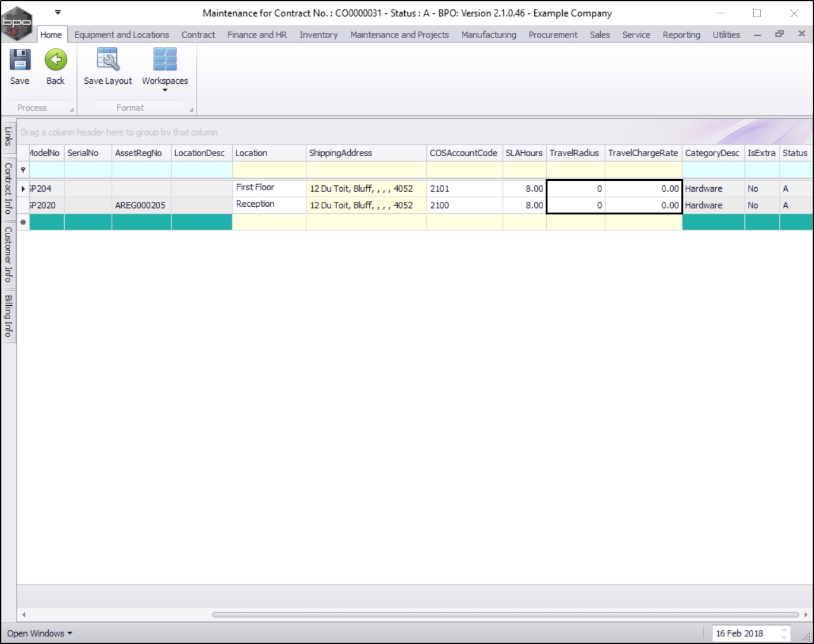Click the left scroll arrow of the grid
Screen dimensions: 814x644
point(23,614)
